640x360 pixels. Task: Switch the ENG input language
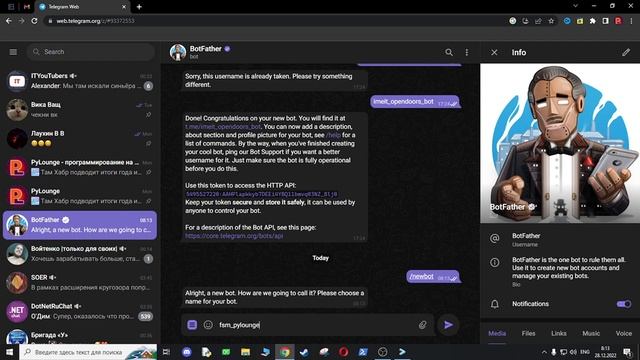pyautogui.click(x=584, y=352)
